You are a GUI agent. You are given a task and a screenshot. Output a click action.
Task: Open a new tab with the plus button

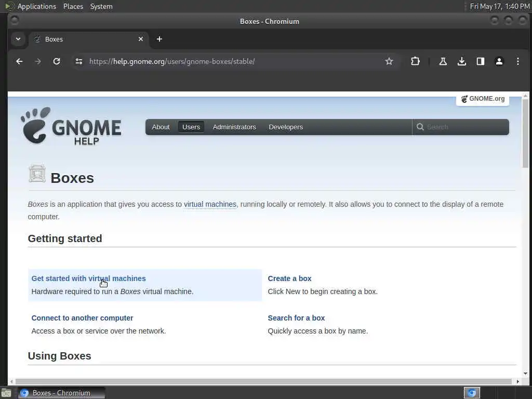coord(159,39)
